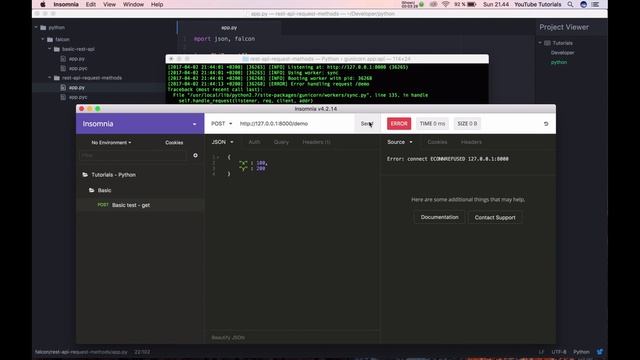Open the Source response view dropdown
This screenshot has width=640, height=360.
pyautogui.click(x=400, y=142)
